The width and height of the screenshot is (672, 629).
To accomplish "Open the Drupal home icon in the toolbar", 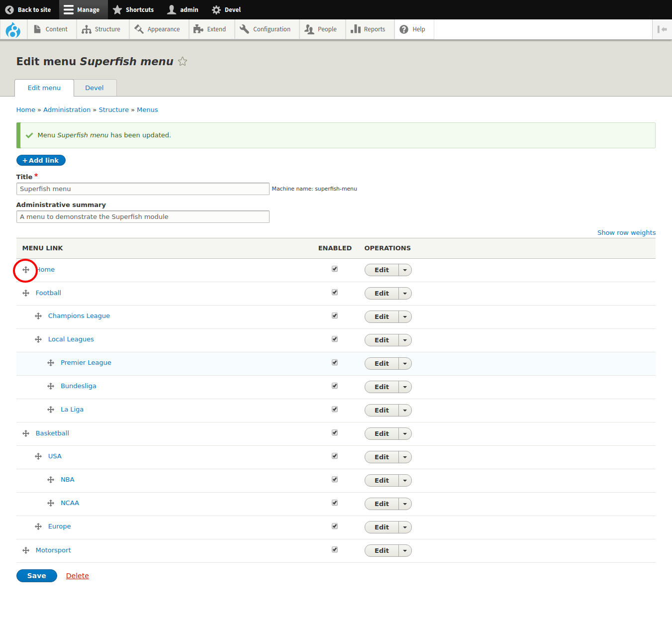I will 13,29.
